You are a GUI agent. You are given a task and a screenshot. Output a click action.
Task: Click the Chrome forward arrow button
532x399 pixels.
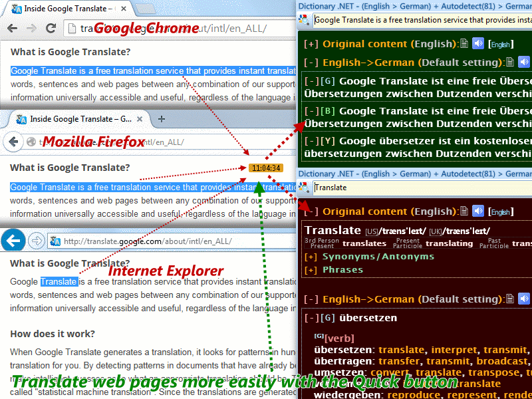[x=31, y=28]
